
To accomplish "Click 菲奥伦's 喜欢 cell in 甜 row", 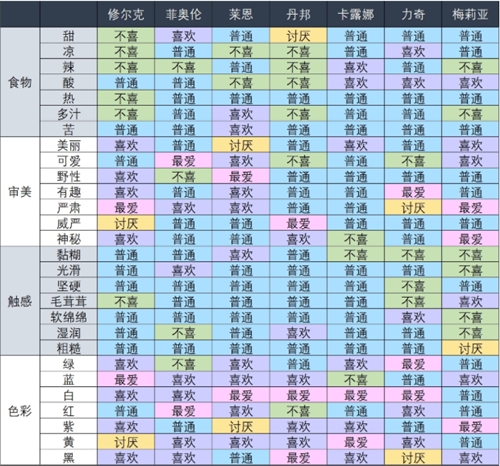I will click(x=183, y=35).
